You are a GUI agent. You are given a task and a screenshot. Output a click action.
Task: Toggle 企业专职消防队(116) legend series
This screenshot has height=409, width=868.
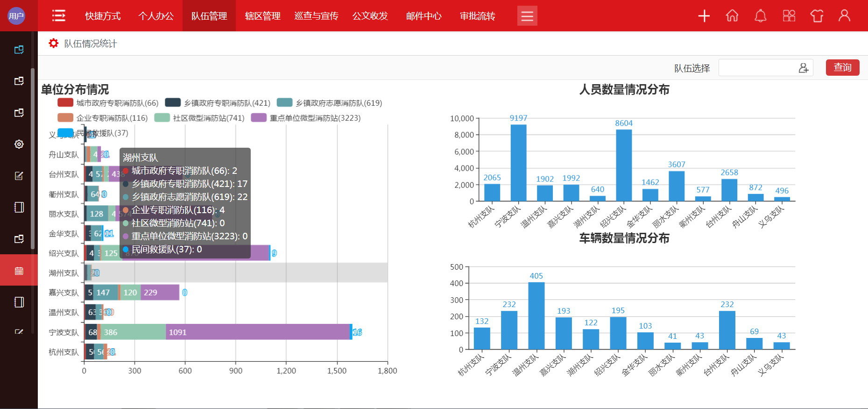(x=102, y=118)
